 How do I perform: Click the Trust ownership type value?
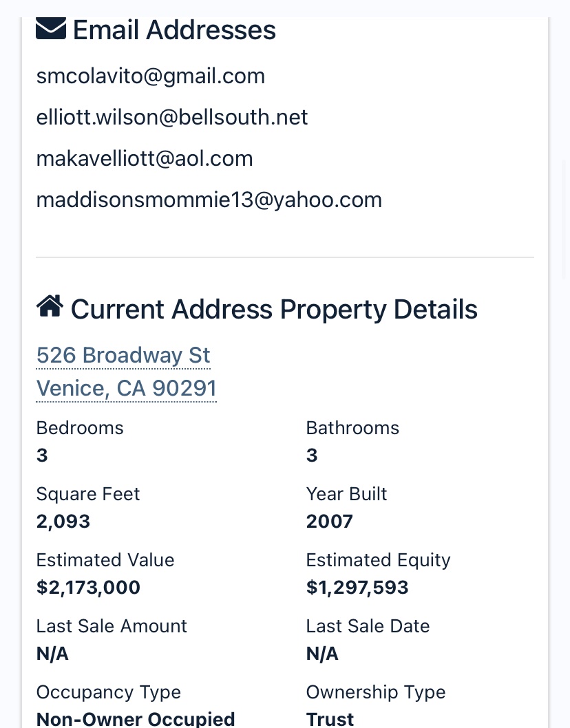point(330,719)
